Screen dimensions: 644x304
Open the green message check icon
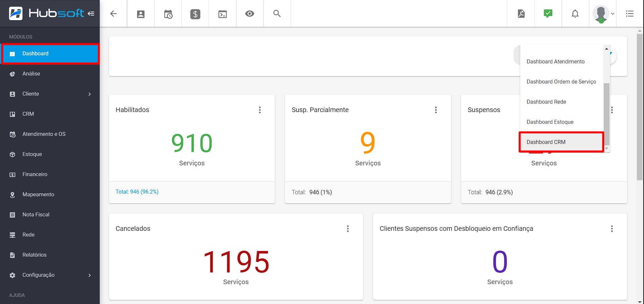click(547, 13)
